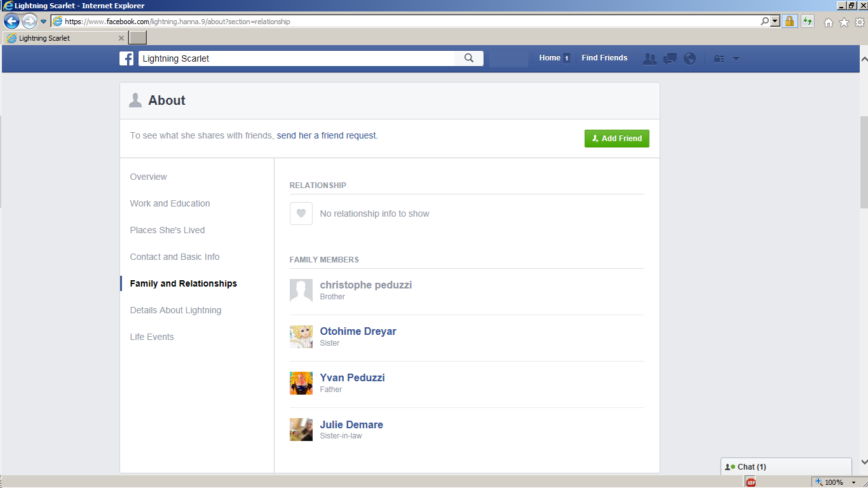Click the Internet Explorer favorites star icon

[x=844, y=22]
